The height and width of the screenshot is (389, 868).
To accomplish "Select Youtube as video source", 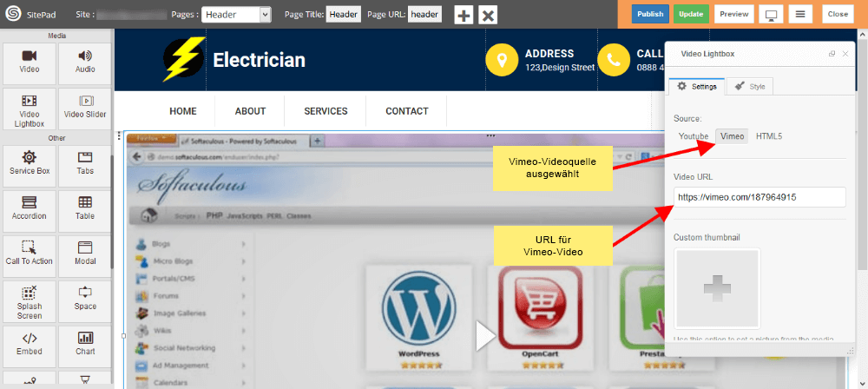I will (x=694, y=136).
